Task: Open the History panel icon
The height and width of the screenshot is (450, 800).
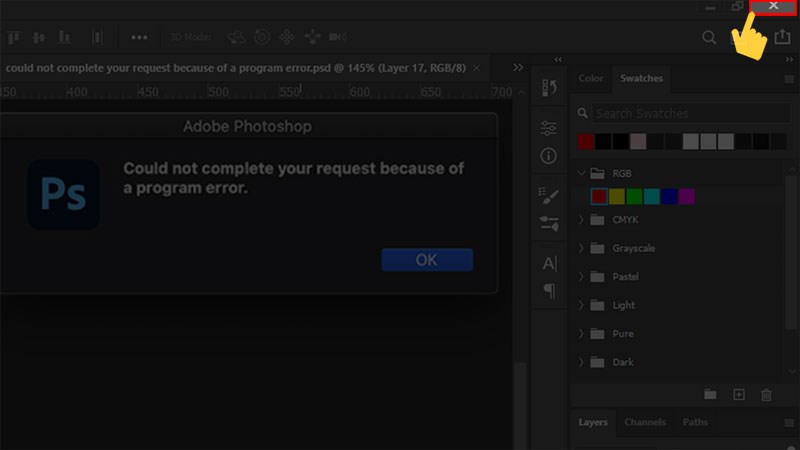Action: tap(549, 88)
